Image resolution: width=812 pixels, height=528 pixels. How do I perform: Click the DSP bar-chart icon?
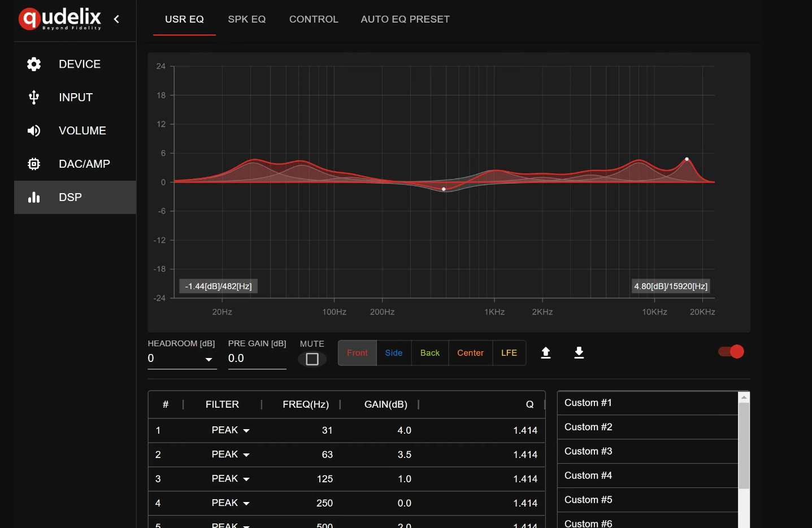34,198
